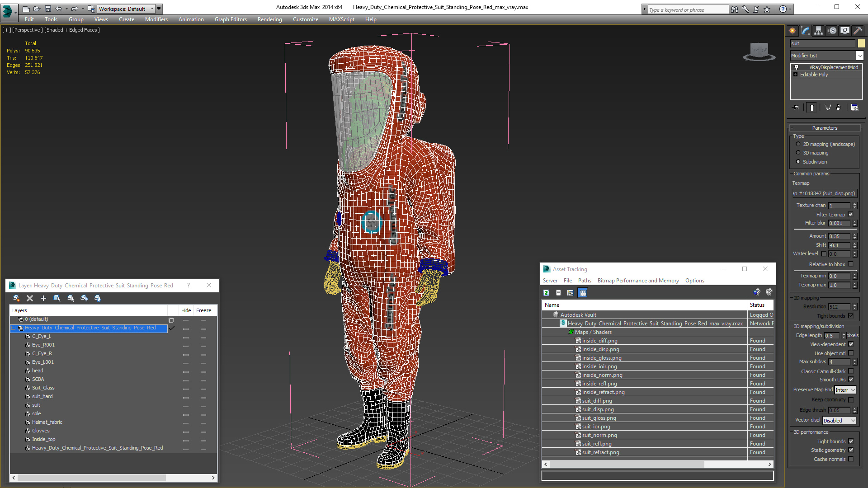This screenshot has height=488, width=868.
Task: Click the Save File floppy icon
Action: 47,9
